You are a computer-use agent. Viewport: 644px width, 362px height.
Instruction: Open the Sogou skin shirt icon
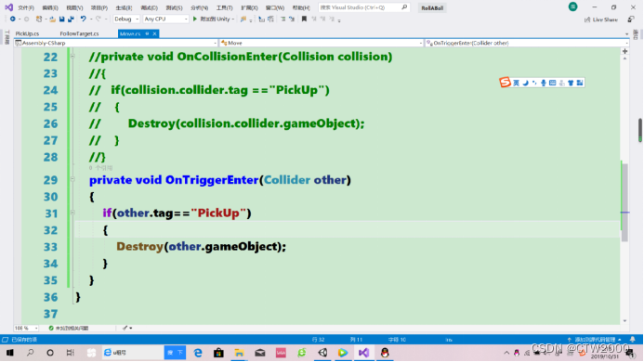point(571,83)
